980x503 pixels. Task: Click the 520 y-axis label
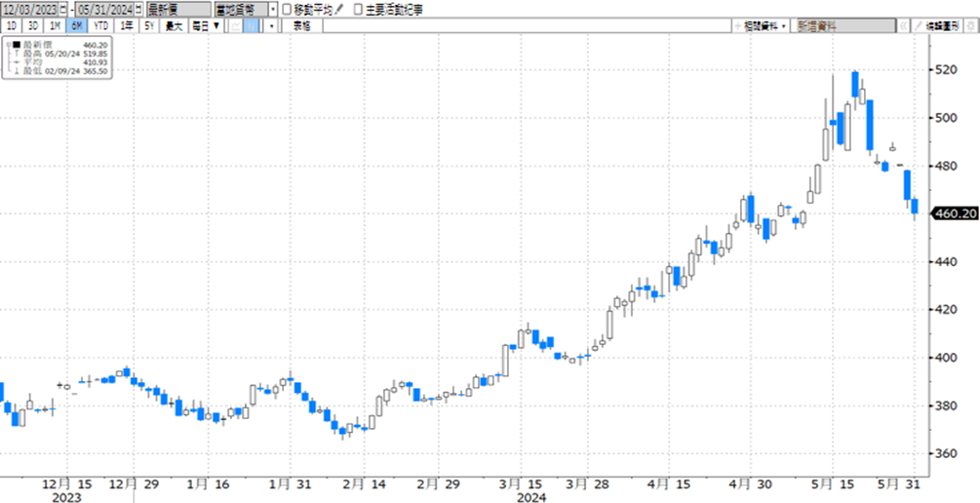(946, 70)
